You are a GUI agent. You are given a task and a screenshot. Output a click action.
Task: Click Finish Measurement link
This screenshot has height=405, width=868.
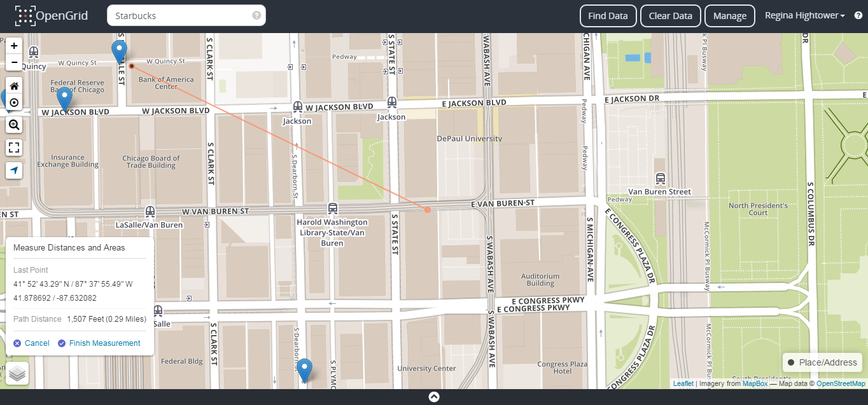point(99,343)
